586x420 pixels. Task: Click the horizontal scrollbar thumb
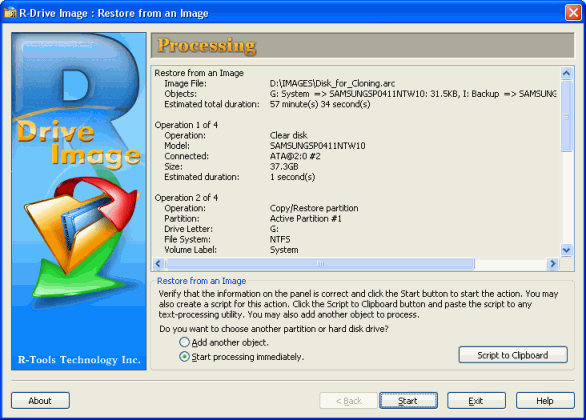tap(320, 264)
